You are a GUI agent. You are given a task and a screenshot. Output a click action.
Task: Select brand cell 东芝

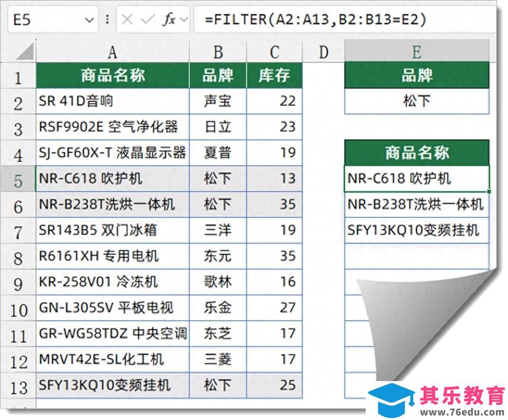pos(218,334)
